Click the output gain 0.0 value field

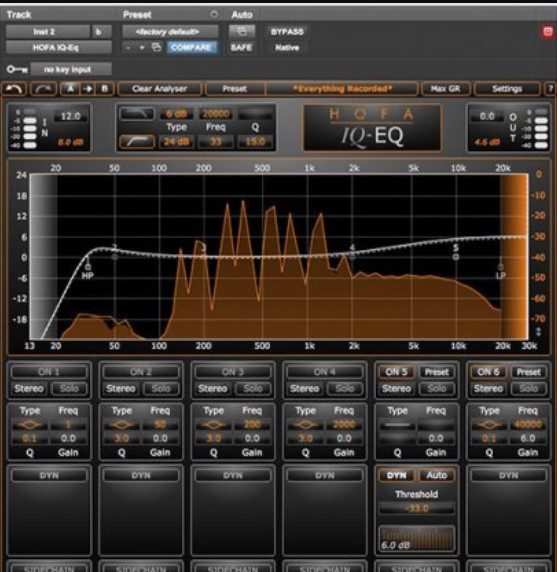(487, 116)
